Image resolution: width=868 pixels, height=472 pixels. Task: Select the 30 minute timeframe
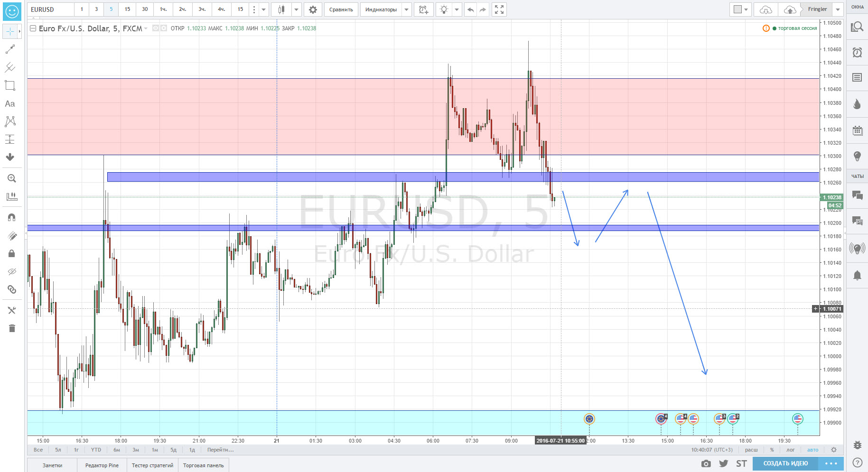(145, 9)
